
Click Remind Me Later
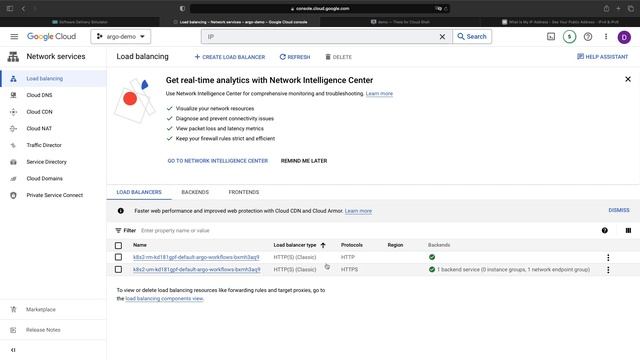coord(304,161)
